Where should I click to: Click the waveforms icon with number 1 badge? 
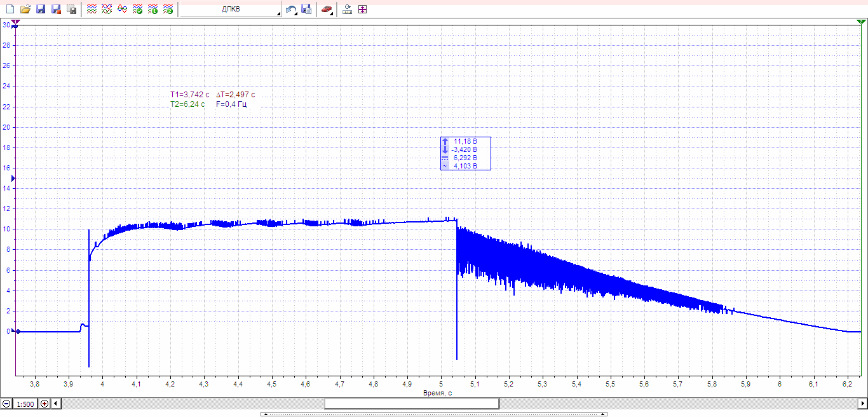[x=153, y=10]
